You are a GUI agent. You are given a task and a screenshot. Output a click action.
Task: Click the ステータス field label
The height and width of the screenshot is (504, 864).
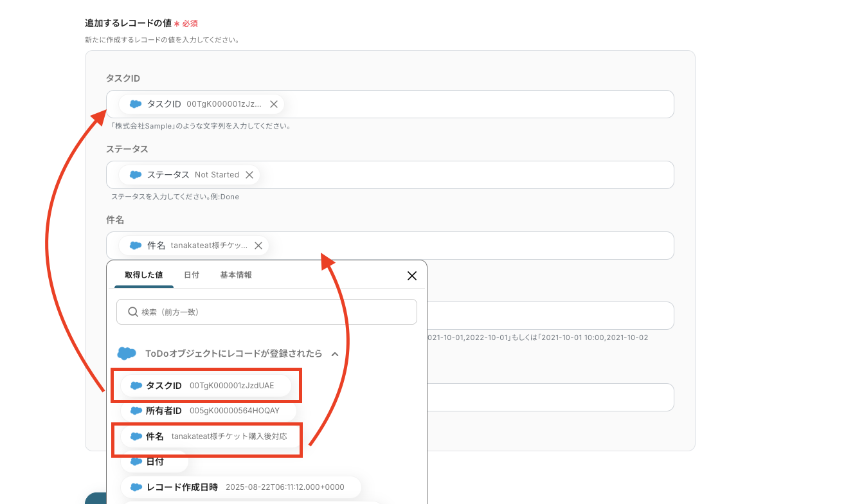coord(127,149)
